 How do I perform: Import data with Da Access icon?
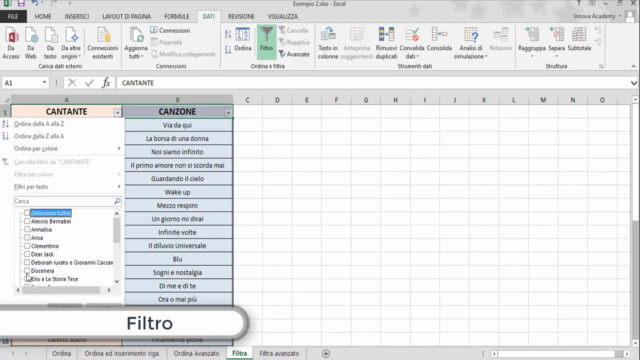[11, 43]
